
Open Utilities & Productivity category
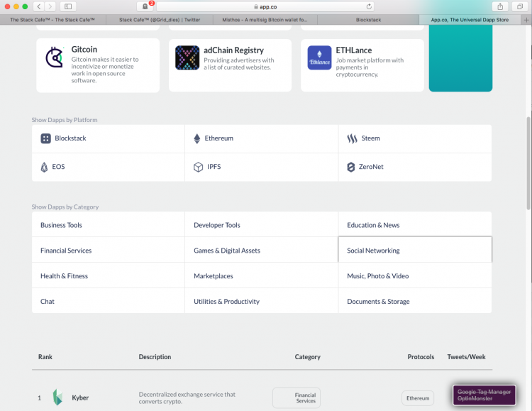click(262, 301)
